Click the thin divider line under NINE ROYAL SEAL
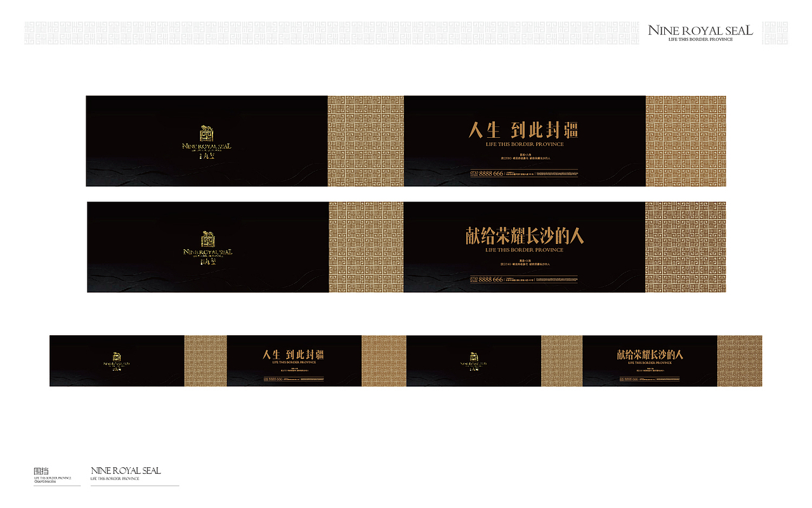Viewport: 812px width, 508px height. coord(134,484)
